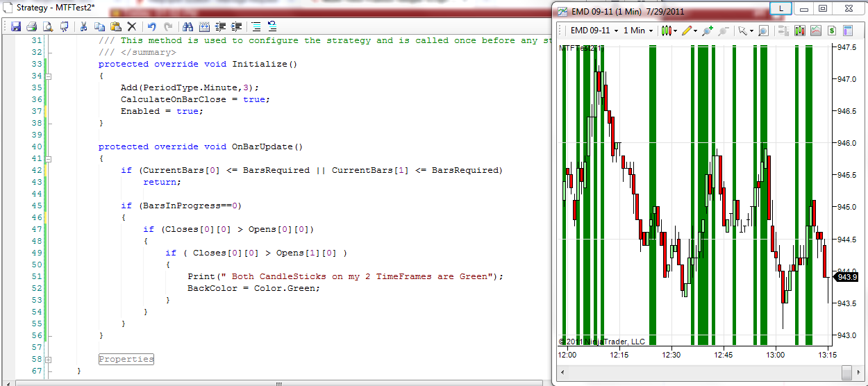Click 'protected override void Initialize()' line

(x=198, y=64)
